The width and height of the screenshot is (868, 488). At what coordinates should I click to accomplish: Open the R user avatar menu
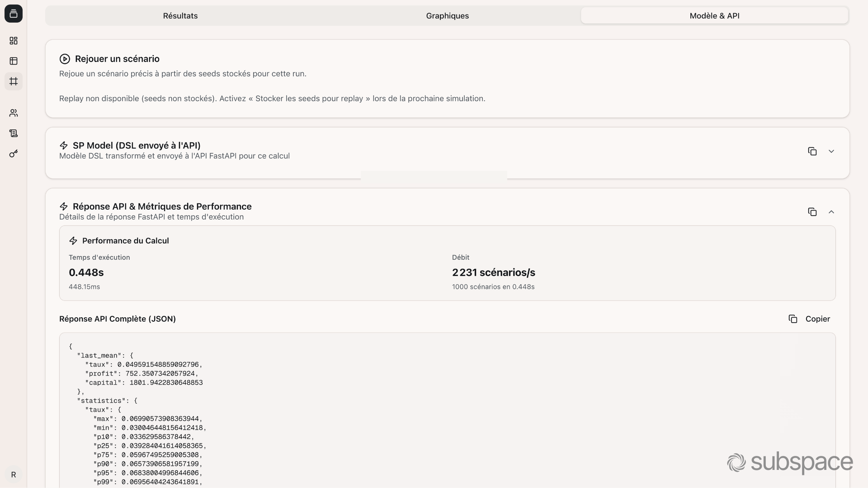tap(14, 474)
